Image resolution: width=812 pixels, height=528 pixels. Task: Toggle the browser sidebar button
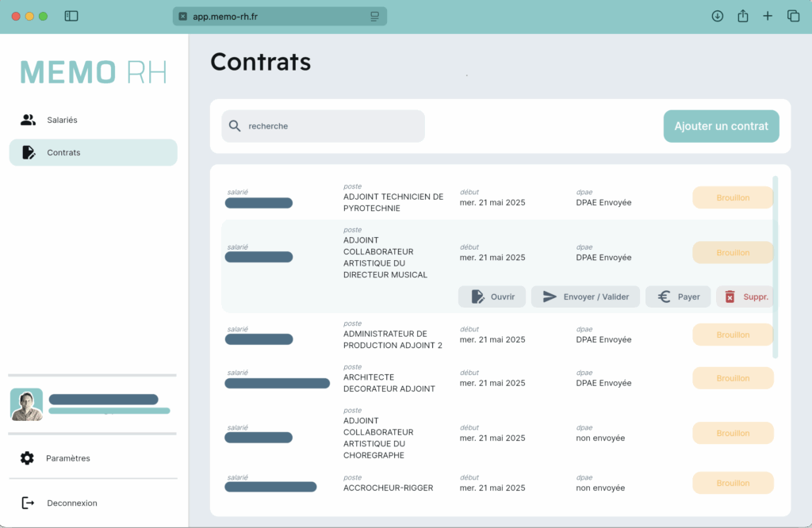coord(71,16)
